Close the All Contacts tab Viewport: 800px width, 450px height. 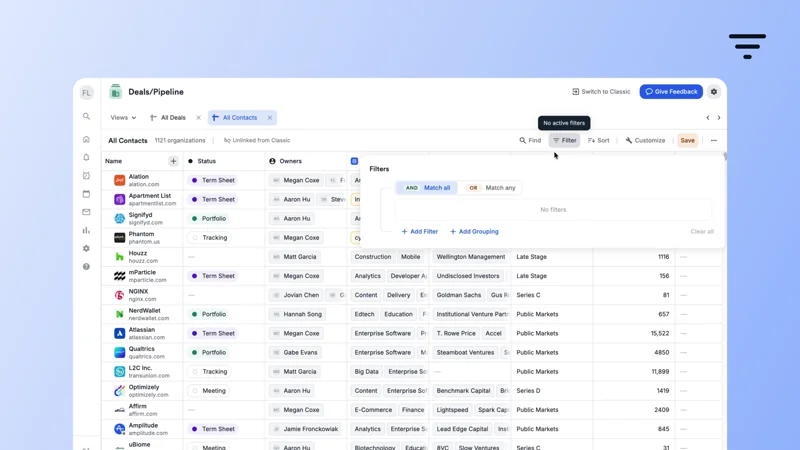pyautogui.click(x=270, y=118)
